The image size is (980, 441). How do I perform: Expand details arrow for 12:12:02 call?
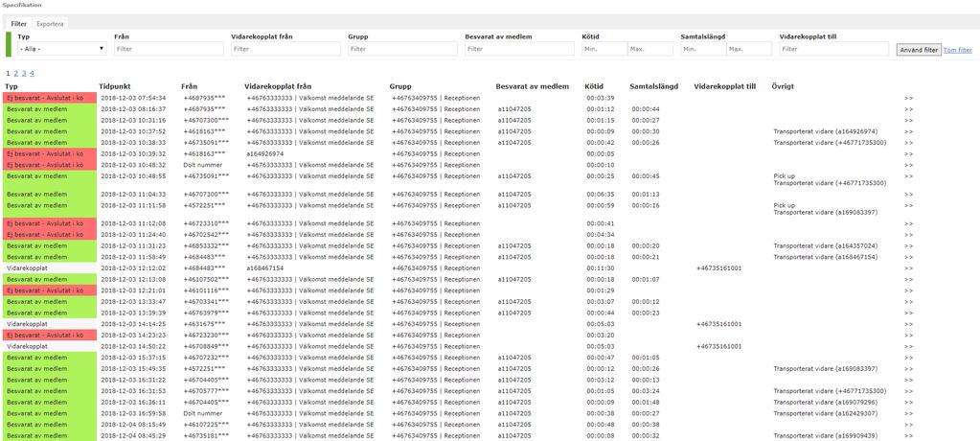click(x=908, y=267)
